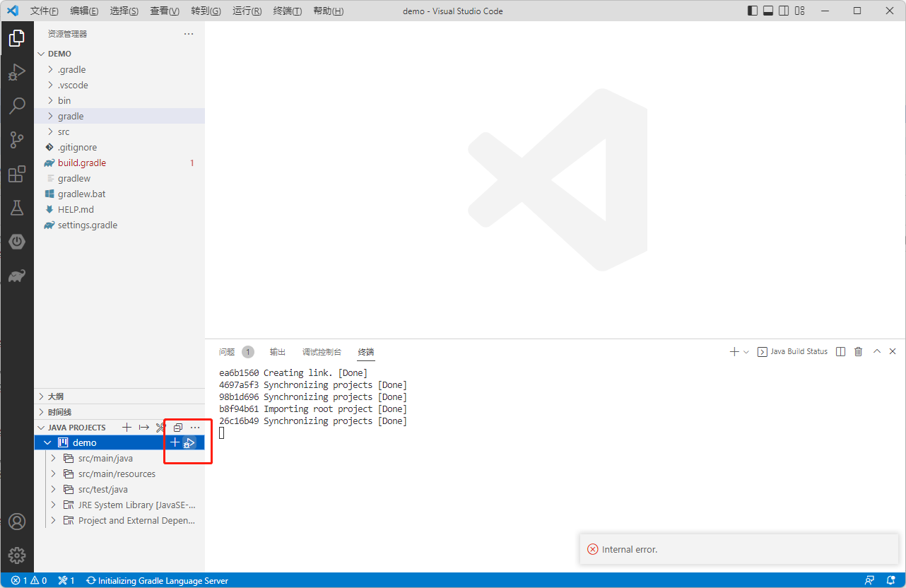Run or debug the demo project
The width and height of the screenshot is (906, 588).
coord(189,442)
